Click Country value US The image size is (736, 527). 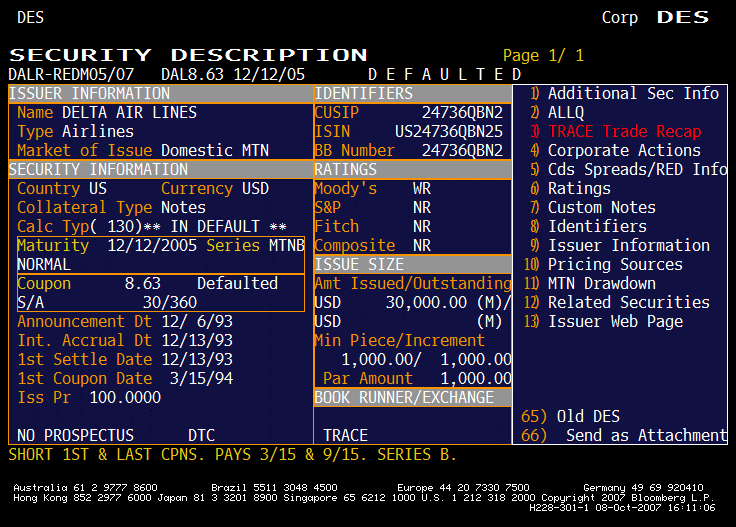tap(98, 189)
